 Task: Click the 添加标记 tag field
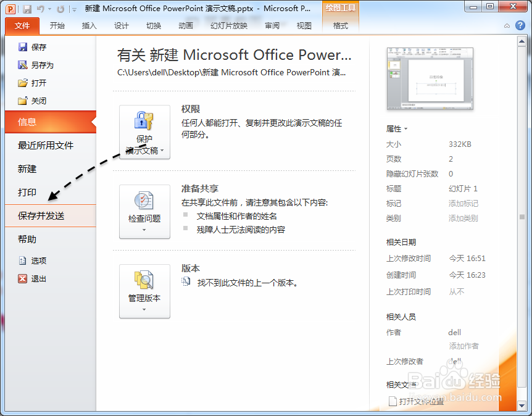tap(463, 203)
